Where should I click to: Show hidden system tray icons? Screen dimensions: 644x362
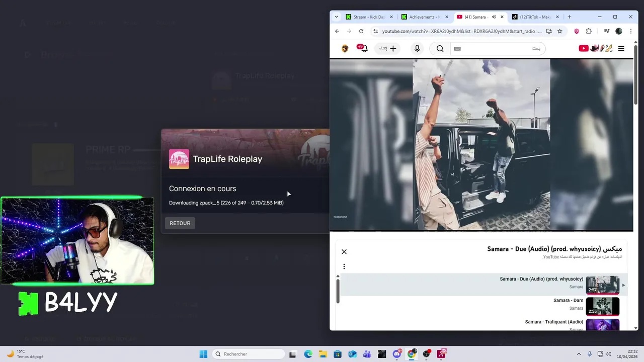coord(579,354)
